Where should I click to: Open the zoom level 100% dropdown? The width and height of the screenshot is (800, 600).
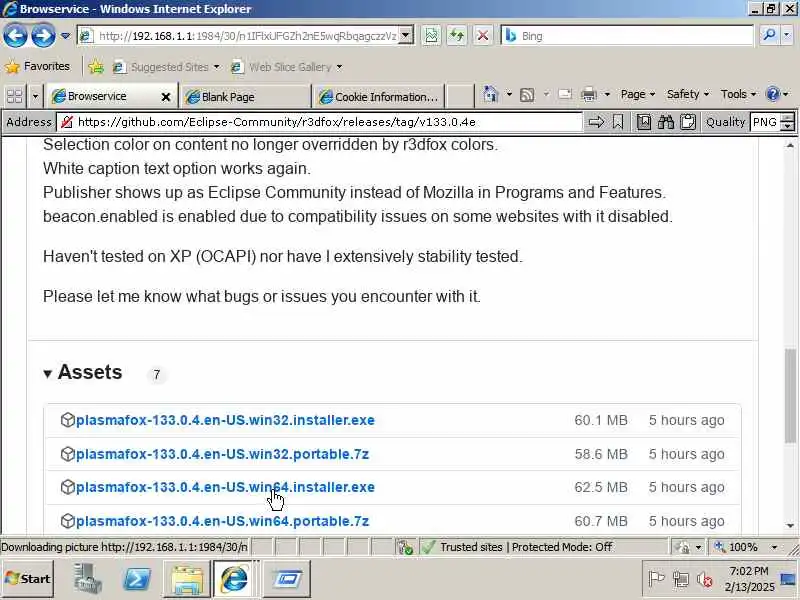tap(774, 547)
